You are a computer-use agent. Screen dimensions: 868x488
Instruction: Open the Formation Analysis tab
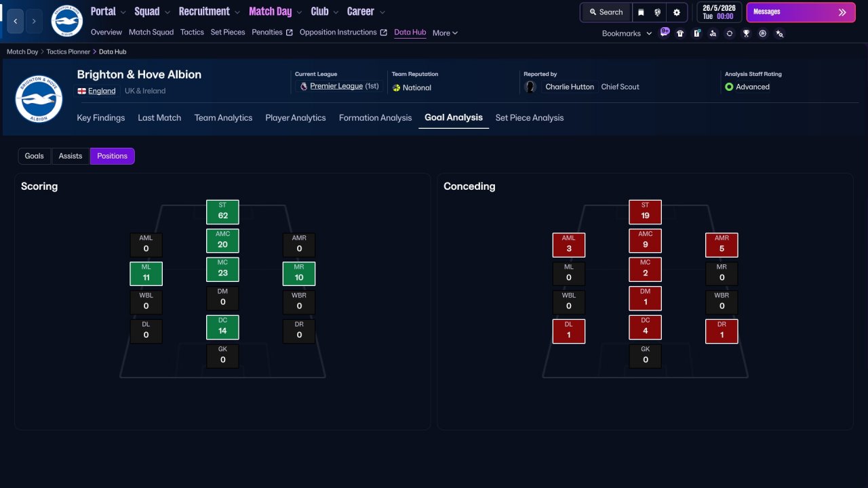pyautogui.click(x=376, y=118)
